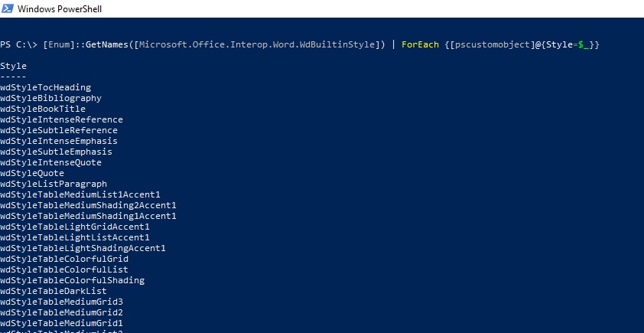This screenshot has height=333, width=644.
Task: Click the wdStyleBookTitle entry
Action: (x=43, y=109)
